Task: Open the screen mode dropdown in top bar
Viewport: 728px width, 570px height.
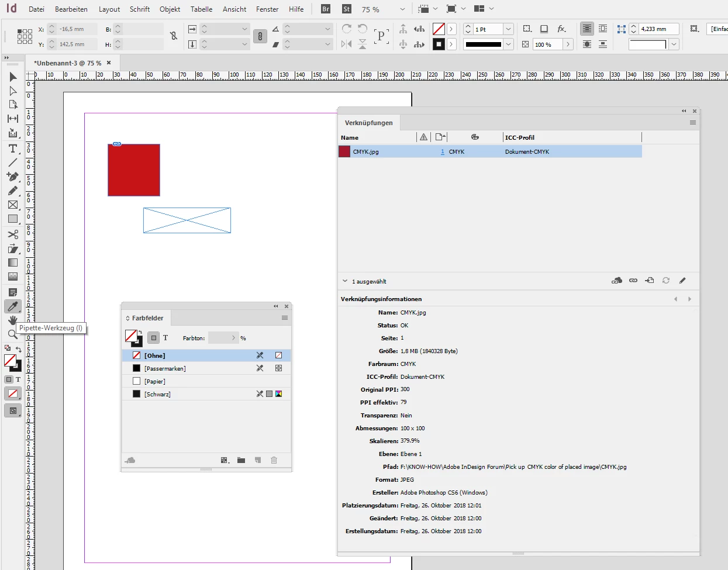Action: click(x=456, y=9)
